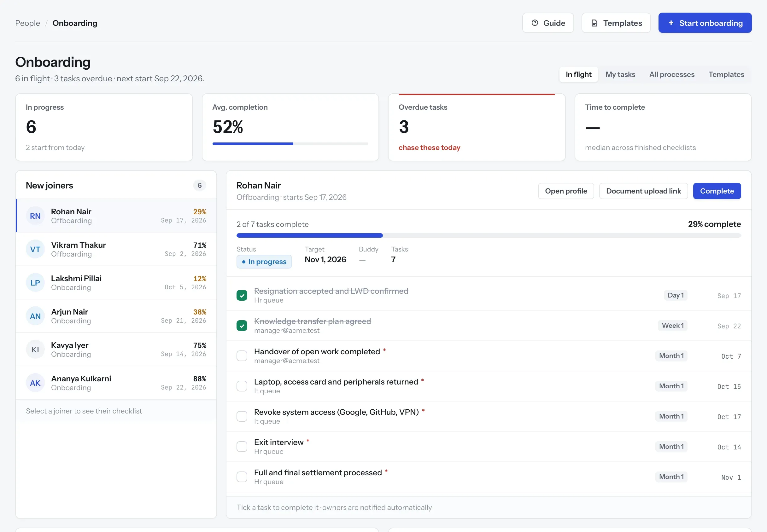Image resolution: width=767 pixels, height=532 pixels.
Task: Select Lakshmi Pillai in New joiners list
Action: tap(116, 282)
